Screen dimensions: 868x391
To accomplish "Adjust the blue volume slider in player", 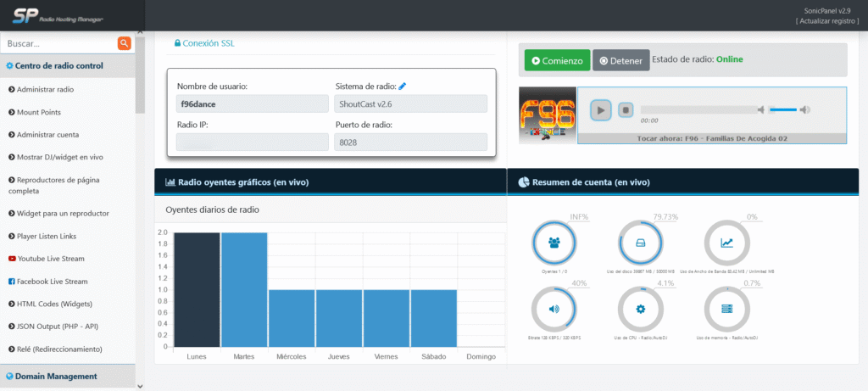I will click(x=782, y=109).
